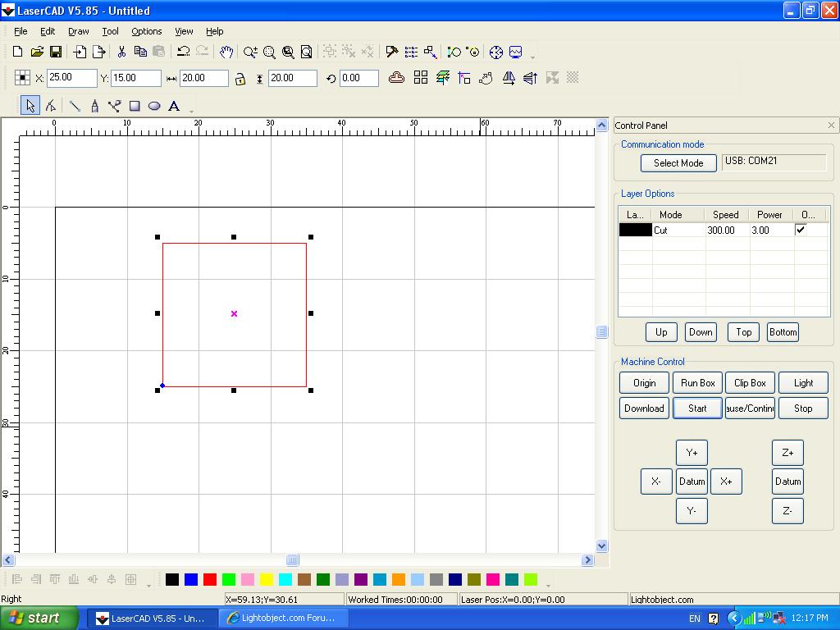Toggle the layer output checkbox
Screen dimensions: 840x630
coord(801,230)
